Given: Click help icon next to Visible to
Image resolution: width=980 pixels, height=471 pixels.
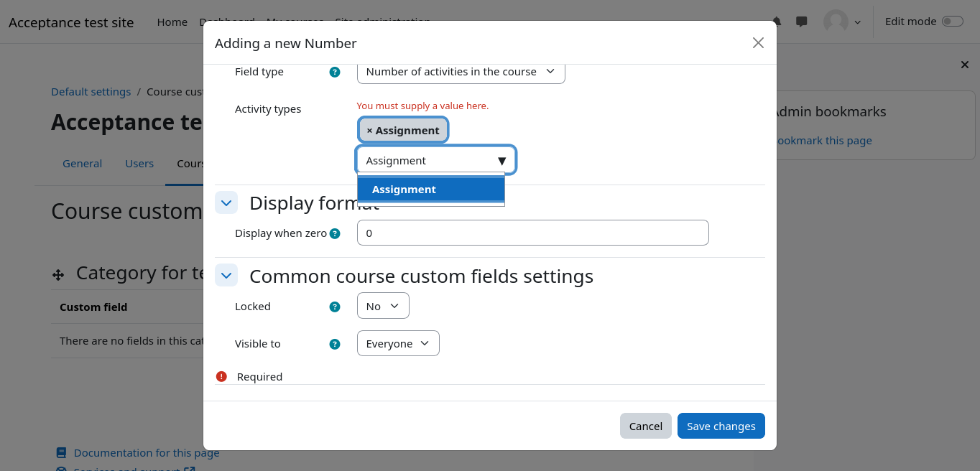Looking at the screenshot, I should point(334,344).
